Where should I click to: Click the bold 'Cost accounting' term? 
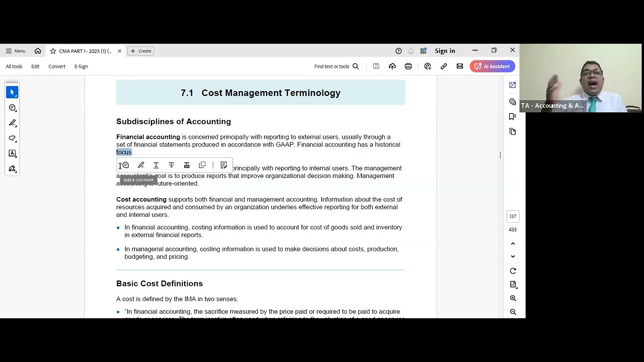[x=141, y=200]
